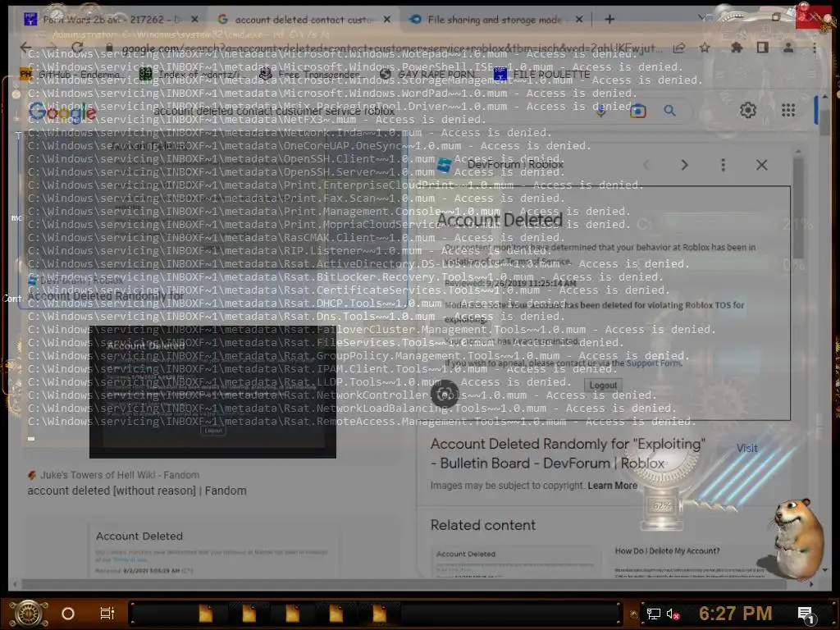Screen dimensions: 840x630
Task: Click the 'Learn More' copyright link
Action: pos(612,486)
